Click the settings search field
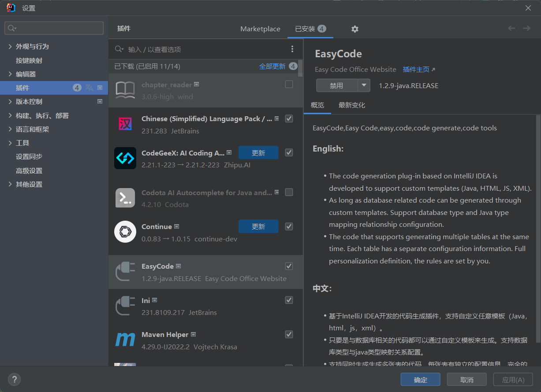 (54, 28)
